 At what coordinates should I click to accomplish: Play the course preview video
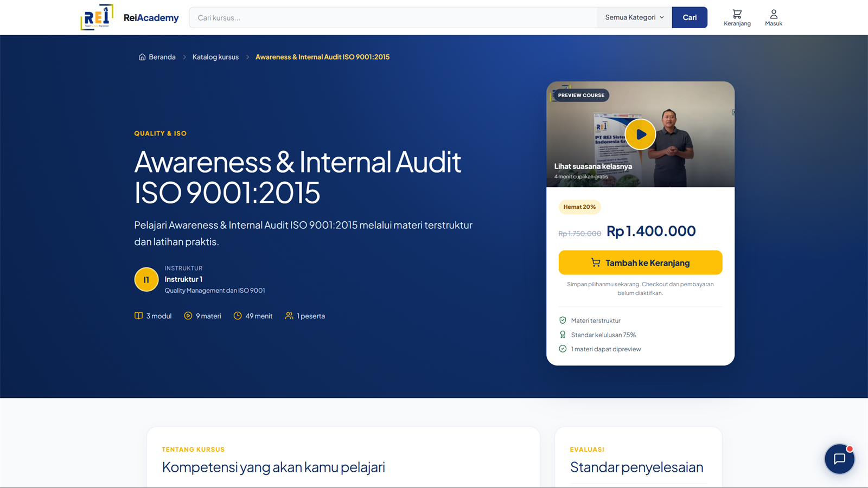pyautogui.click(x=640, y=134)
